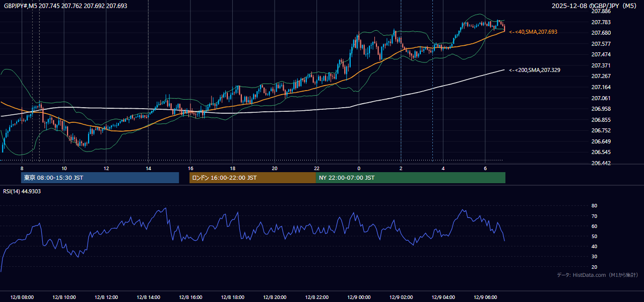Click hour label 18 under price chart
The height and width of the screenshot is (302, 644).
click(x=232, y=168)
